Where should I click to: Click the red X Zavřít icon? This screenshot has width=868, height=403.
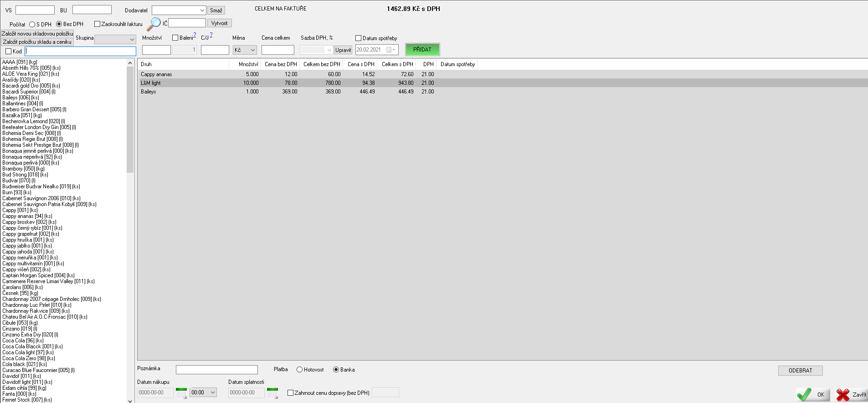(843, 394)
